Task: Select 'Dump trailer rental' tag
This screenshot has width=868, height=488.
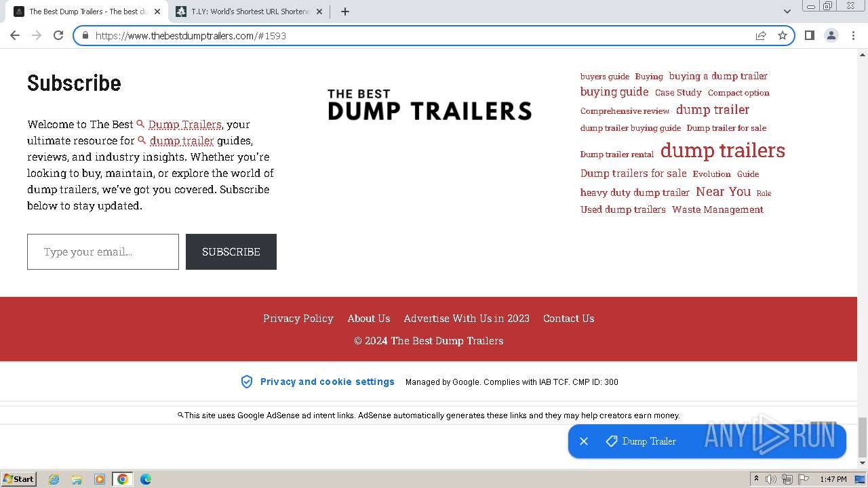Action: (617, 155)
